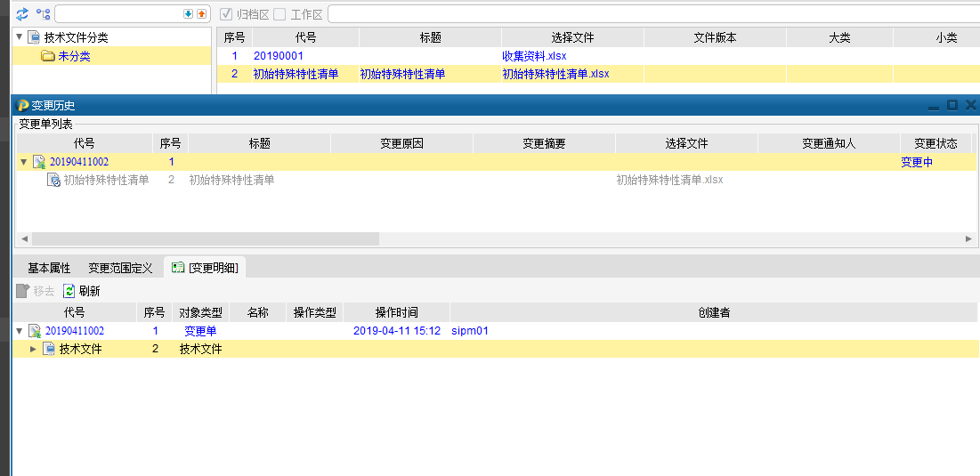The image size is (980, 476).
Task: Click the 操作类型 column header
Action: [x=315, y=312]
